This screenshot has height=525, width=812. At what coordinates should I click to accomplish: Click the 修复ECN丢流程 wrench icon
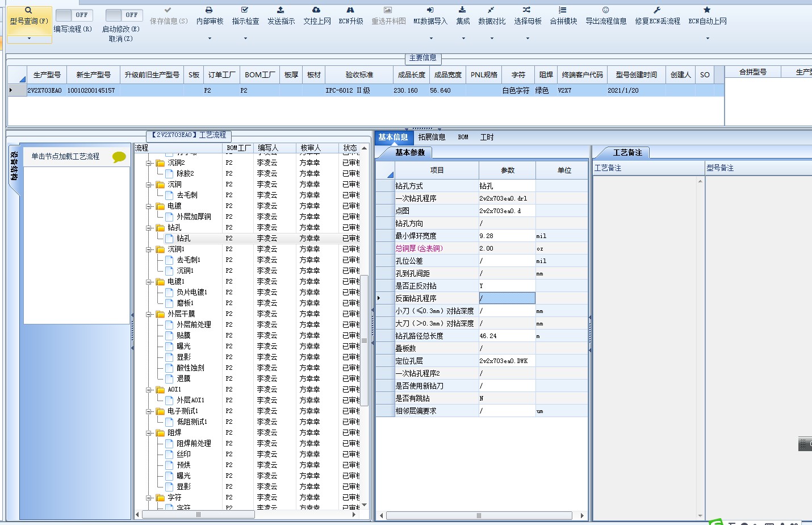(x=657, y=10)
